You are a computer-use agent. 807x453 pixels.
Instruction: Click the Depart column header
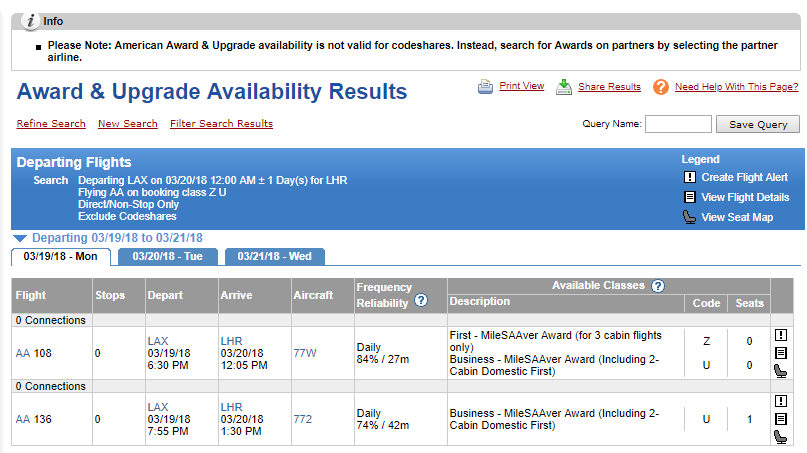(x=165, y=295)
